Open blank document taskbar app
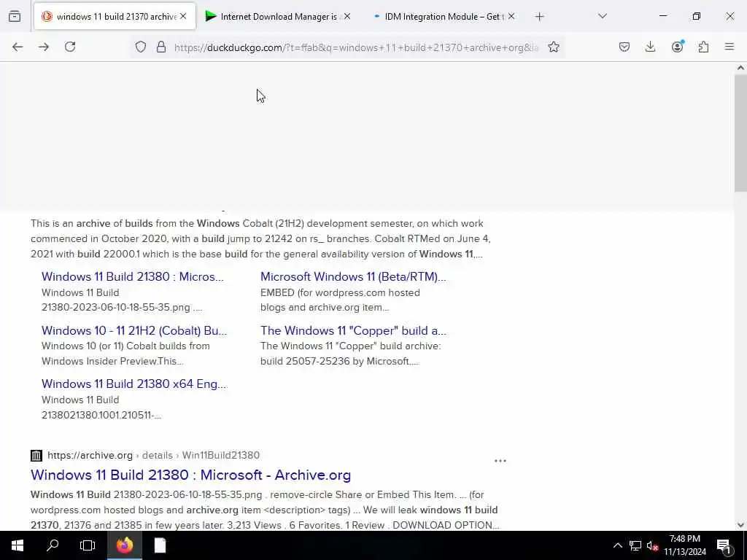This screenshot has width=747, height=560. tap(160, 545)
